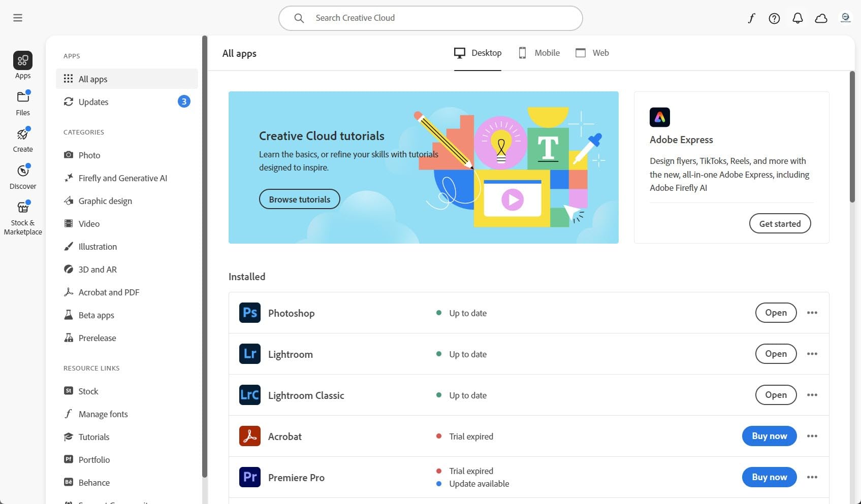Click the cloud sync status icon
The width and height of the screenshot is (861, 504).
(x=821, y=18)
